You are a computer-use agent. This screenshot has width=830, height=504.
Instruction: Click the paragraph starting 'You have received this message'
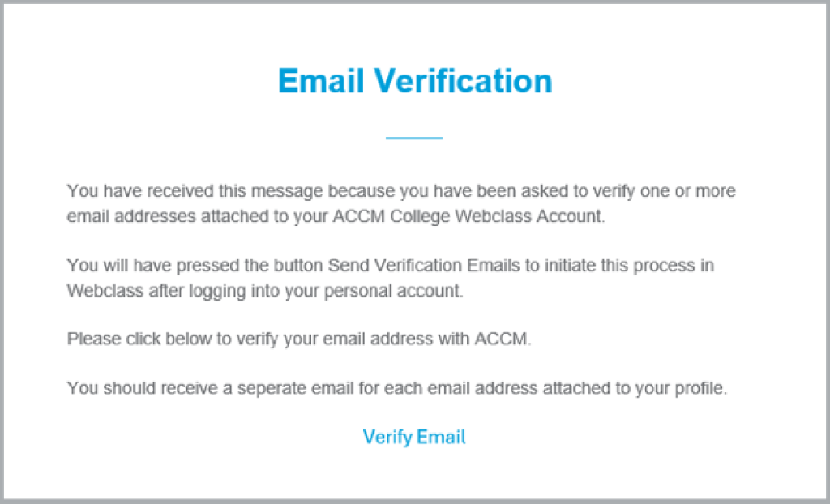(x=400, y=204)
